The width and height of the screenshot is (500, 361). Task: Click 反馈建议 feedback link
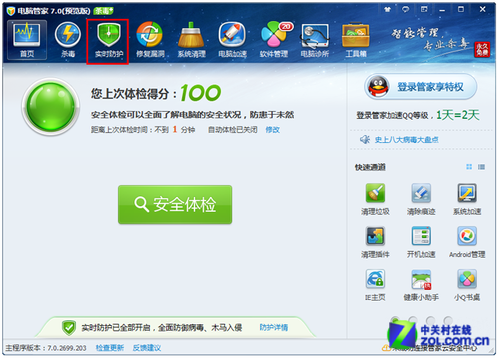(147, 348)
